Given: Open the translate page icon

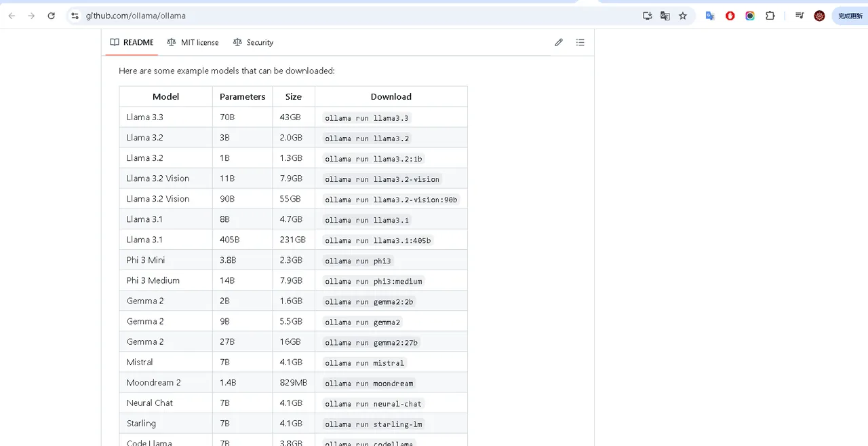Looking at the screenshot, I should [x=665, y=16].
